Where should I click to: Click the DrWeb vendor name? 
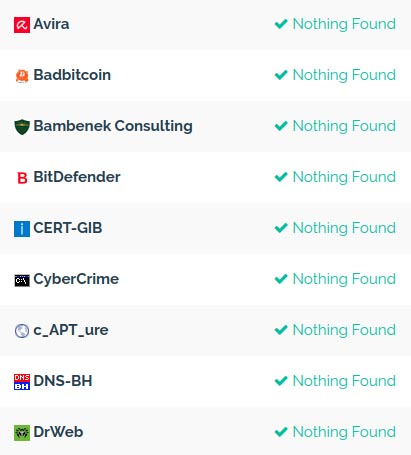[x=58, y=432]
